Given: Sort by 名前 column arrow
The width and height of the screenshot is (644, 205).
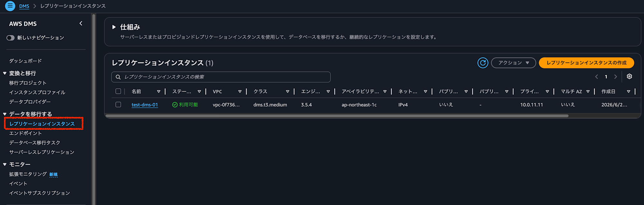Looking at the screenshot, I should pos(158,92).
